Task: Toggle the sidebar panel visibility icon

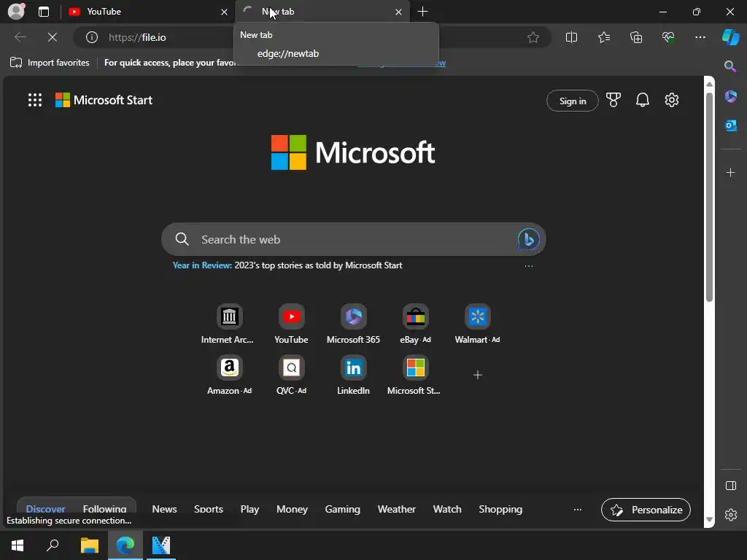Action: pyautogui.click(x=730, y=486)
